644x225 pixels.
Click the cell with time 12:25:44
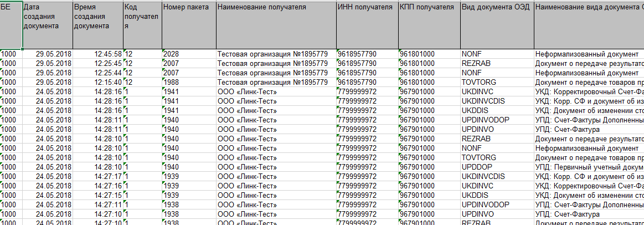(x=98, y=73)
